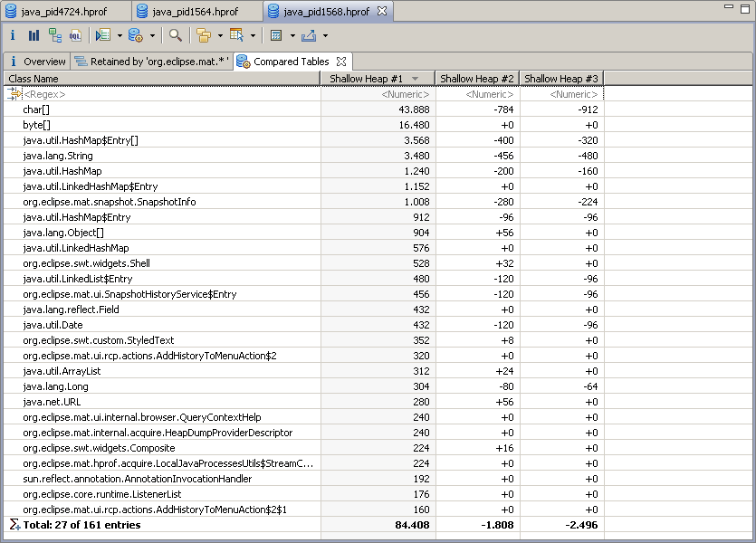Click Numeric filter under Shallow Heap #1

pos(378,94)
